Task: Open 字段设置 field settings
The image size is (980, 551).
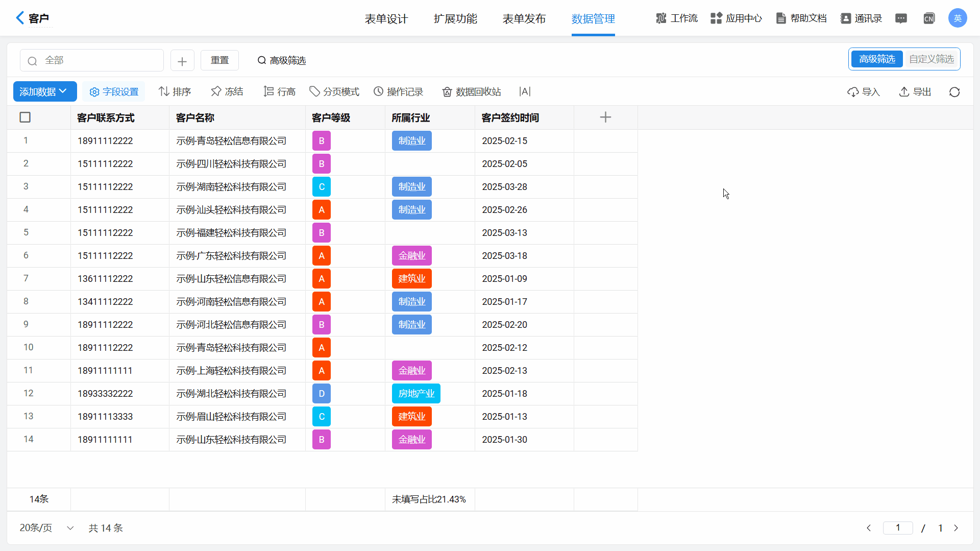Action: point(114,91)
